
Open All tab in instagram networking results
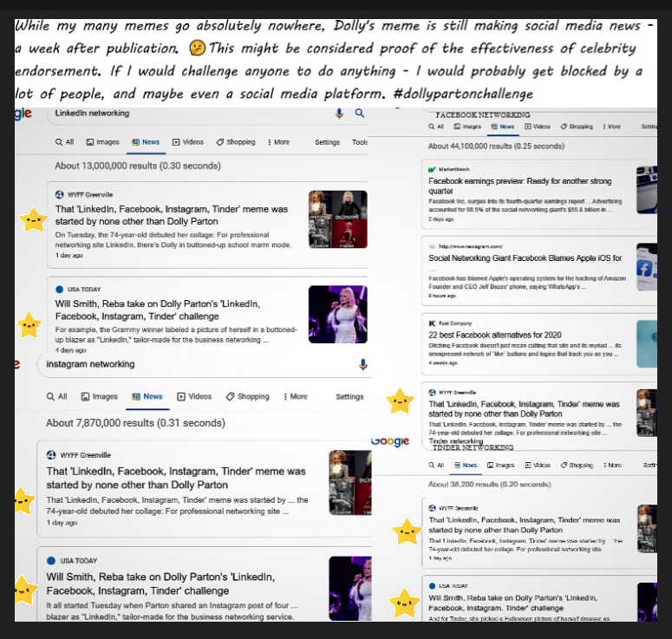tap(57, 396)
